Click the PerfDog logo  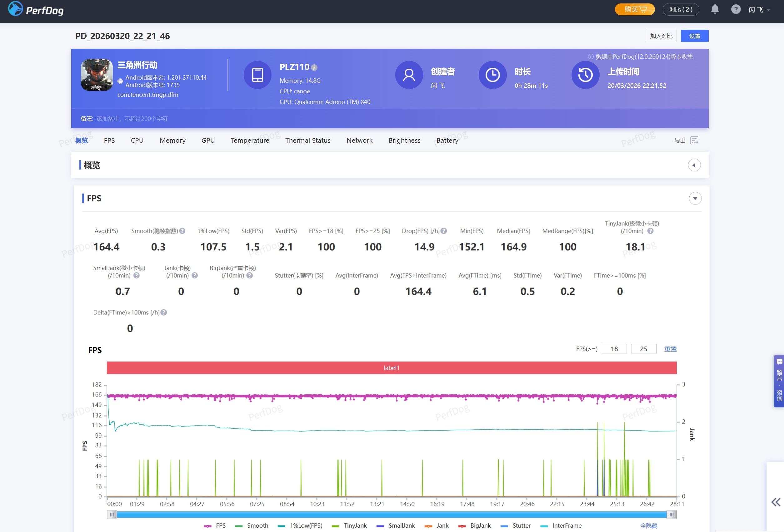point(36,9)
